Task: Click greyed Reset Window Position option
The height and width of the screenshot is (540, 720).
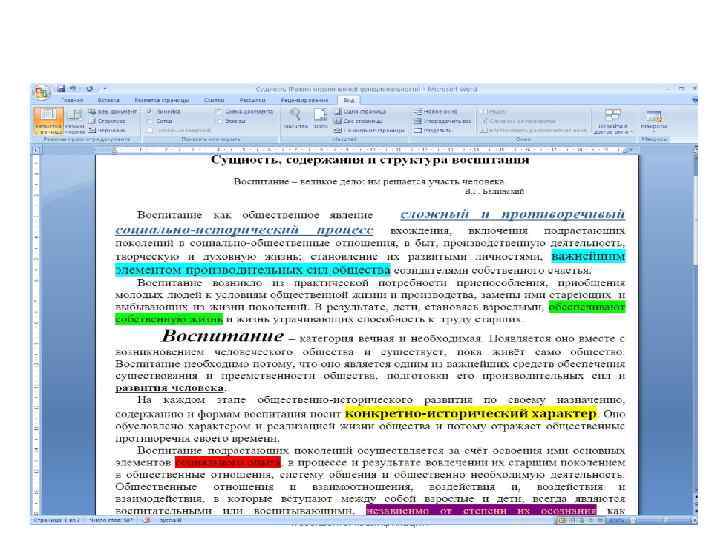Action: (x=534, y=130)
